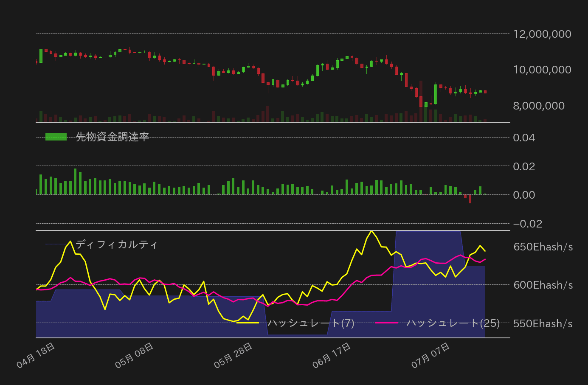Viewport: 588px width, 385px height.
Task: Click the 600Ehash/s axis label
Action: point(543,285)
